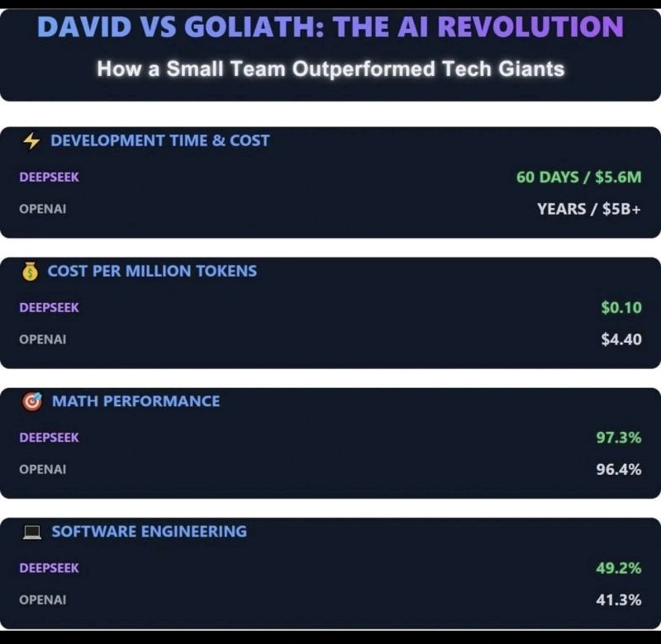Click the $4.40 OpenAI token cost

[x=621, y=339]
